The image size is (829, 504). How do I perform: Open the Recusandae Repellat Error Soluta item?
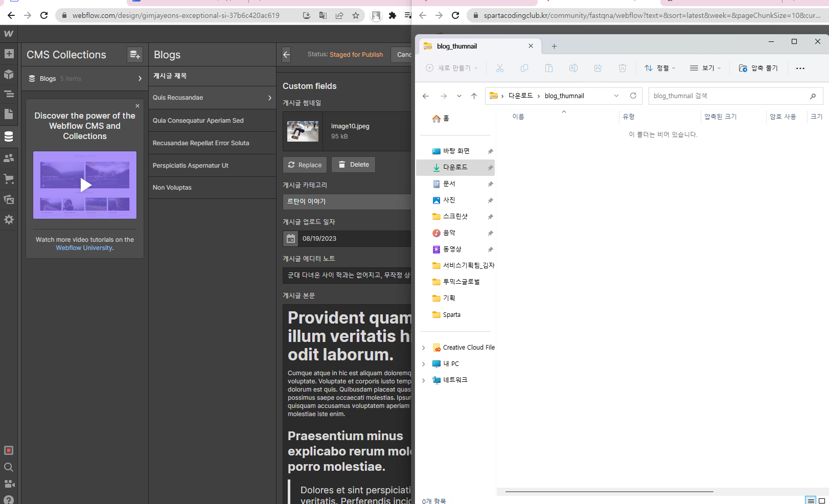212,143
